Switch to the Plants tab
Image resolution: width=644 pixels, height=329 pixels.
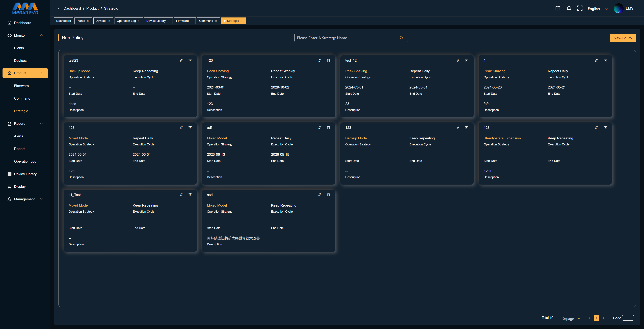pos(81,21)
